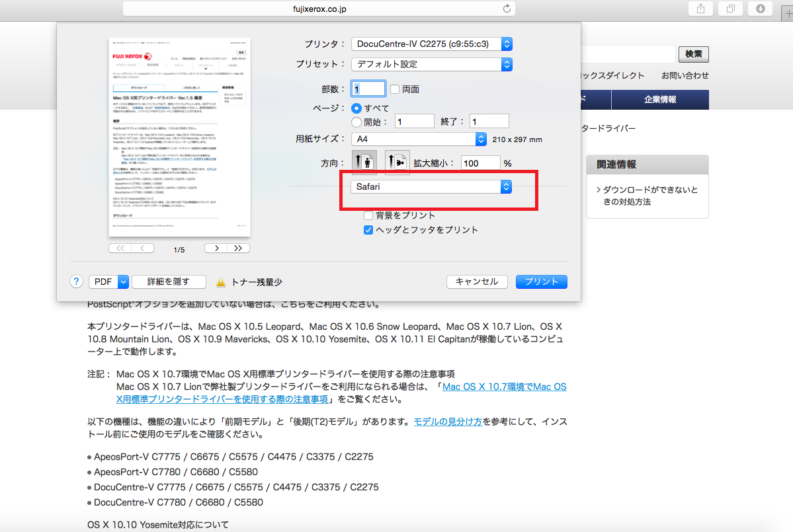793x532 pixels.
Task: Open the Safari options dropdown
Action: click(x=431, y=186)
